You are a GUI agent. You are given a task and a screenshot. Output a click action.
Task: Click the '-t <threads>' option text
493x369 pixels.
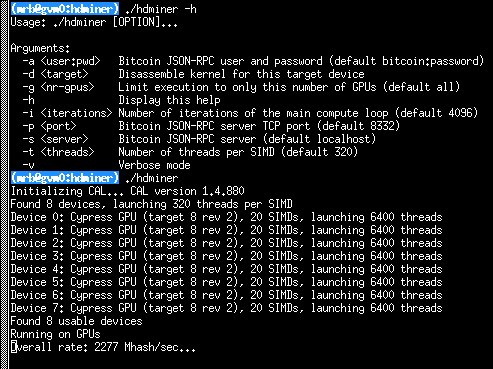58,152
